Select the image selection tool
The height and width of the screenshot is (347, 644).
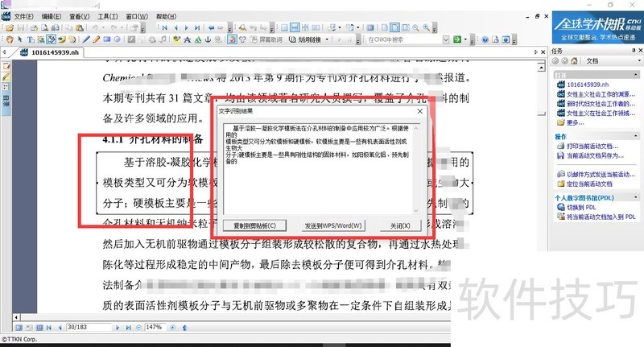pos(41,39)
